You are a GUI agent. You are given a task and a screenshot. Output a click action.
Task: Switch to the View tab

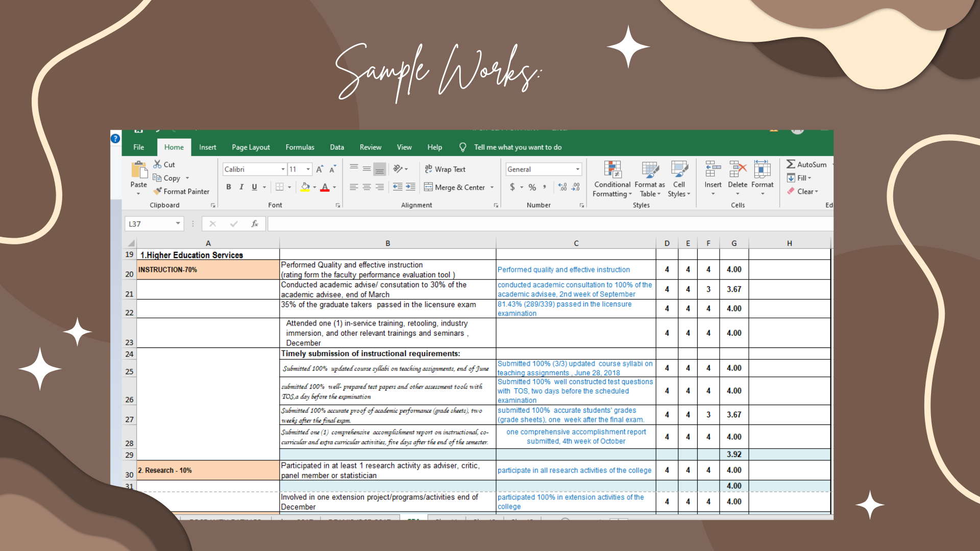404,147
